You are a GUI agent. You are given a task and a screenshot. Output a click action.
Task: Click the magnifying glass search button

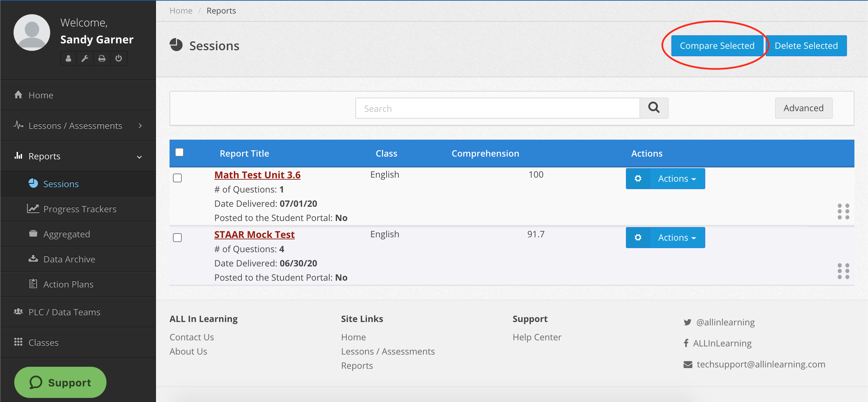[654, 108]
